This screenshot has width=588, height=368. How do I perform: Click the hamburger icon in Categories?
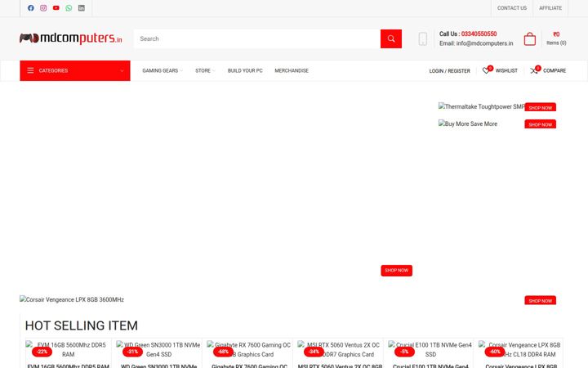30,70
